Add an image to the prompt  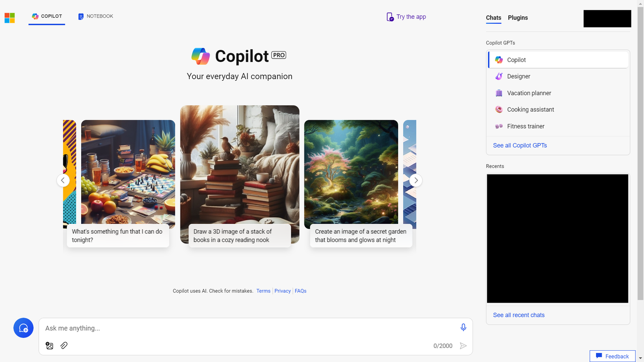49,346
